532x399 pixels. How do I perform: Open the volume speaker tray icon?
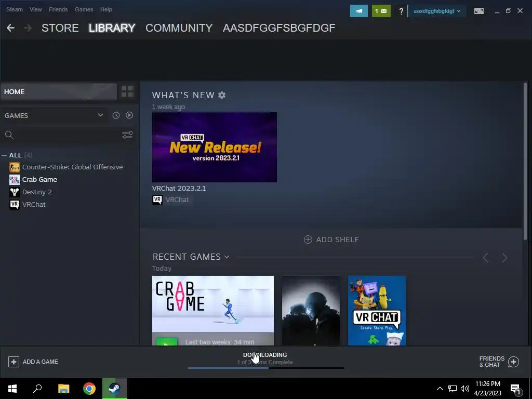click(x=465, y=389)
